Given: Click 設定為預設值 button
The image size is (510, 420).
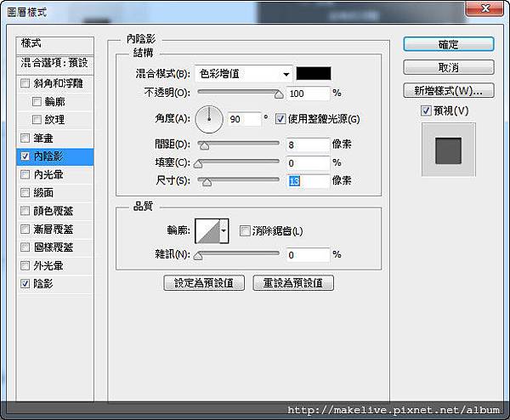Looking at the screenshot, I should tap(204, 283).
